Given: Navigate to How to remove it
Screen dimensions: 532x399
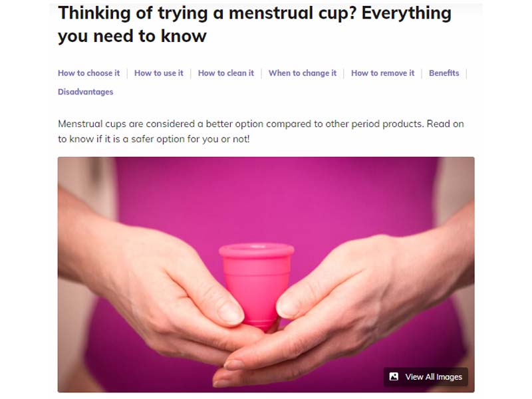Looking at the screenshot, I should tap(383, 73).
